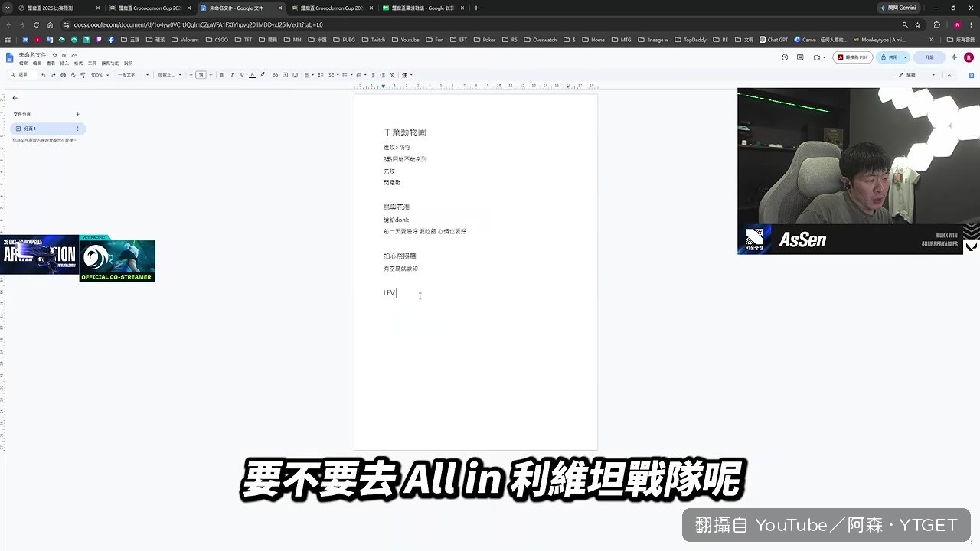
Task: Clear formatting with the toolbar icon
Action: coord(393,75)
